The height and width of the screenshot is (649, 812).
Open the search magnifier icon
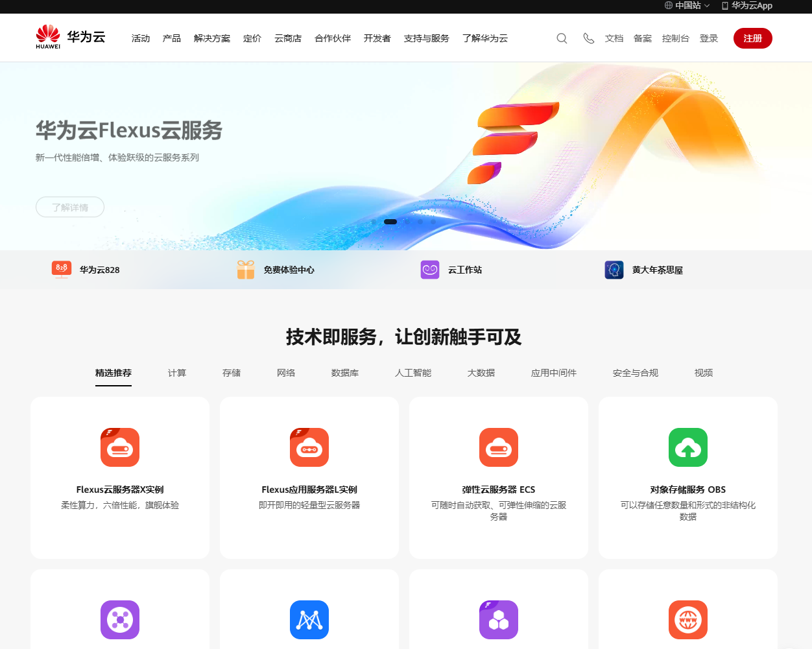click(x=562, y=38)
